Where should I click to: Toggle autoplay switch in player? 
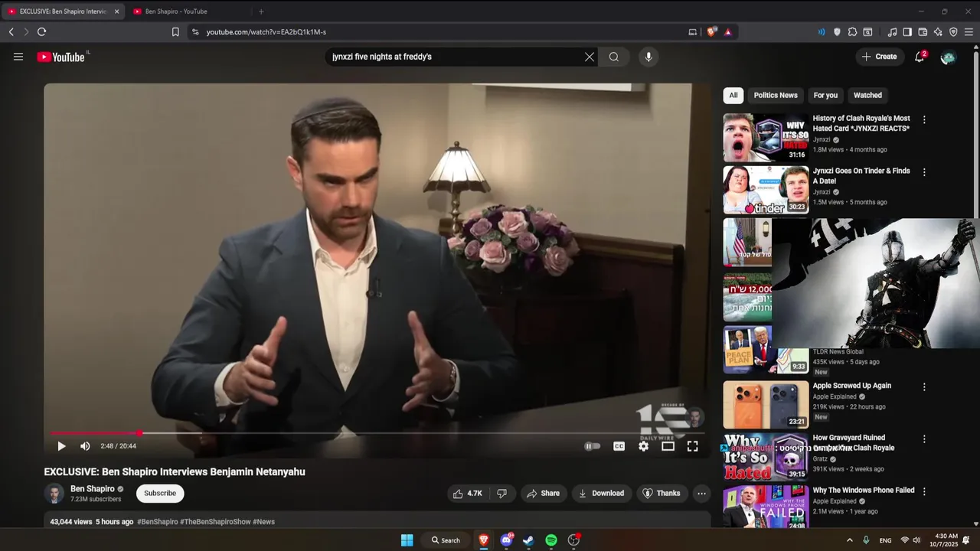coord(593,446)
